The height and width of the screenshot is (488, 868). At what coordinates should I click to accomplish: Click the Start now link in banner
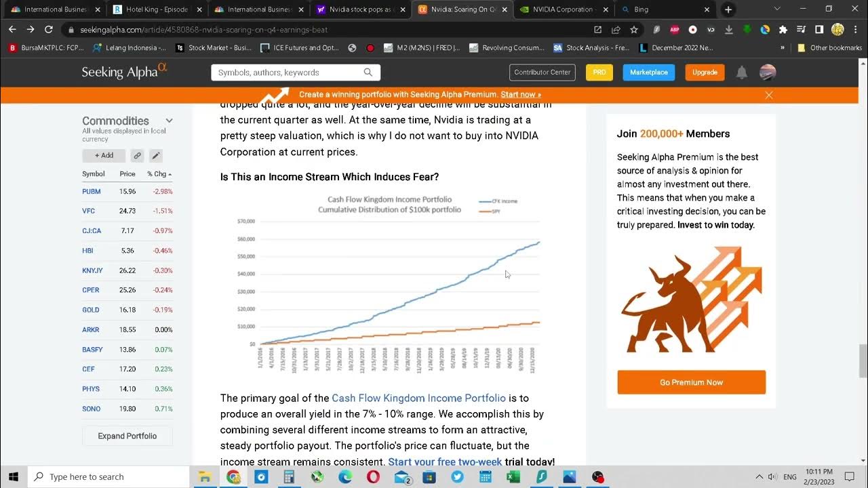(x=521, y=95)
